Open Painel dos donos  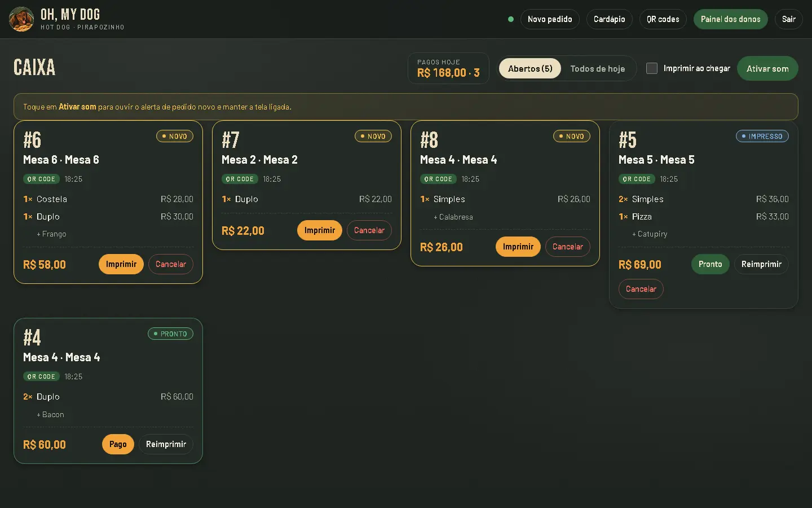pos(731,19)
